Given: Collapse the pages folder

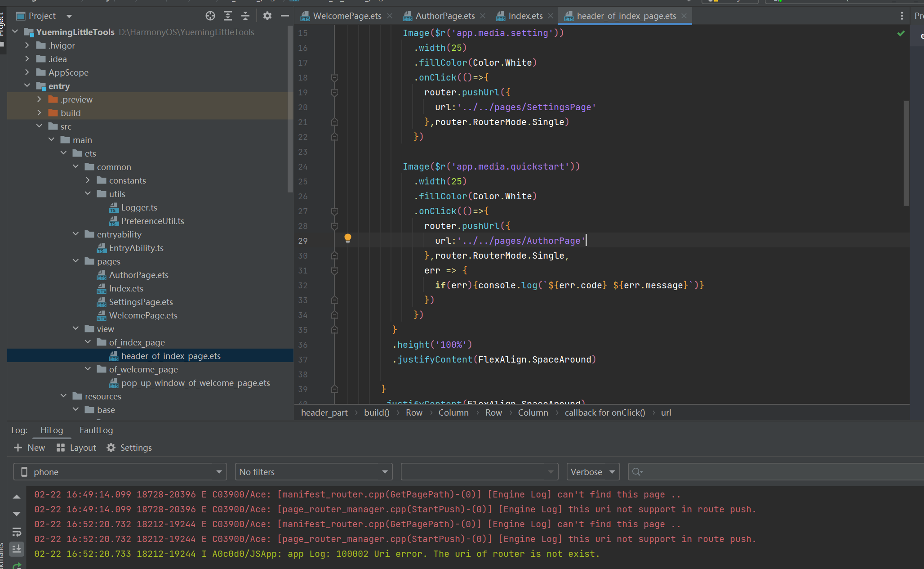Looking at the screenshot, I should 76,261.
